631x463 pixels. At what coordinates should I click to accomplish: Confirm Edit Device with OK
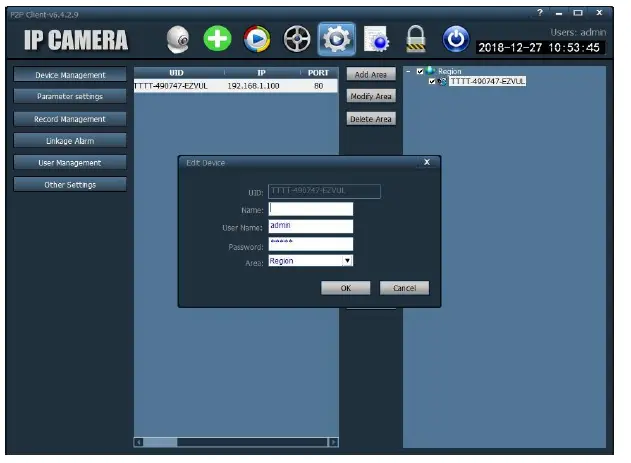coord(346,288)
